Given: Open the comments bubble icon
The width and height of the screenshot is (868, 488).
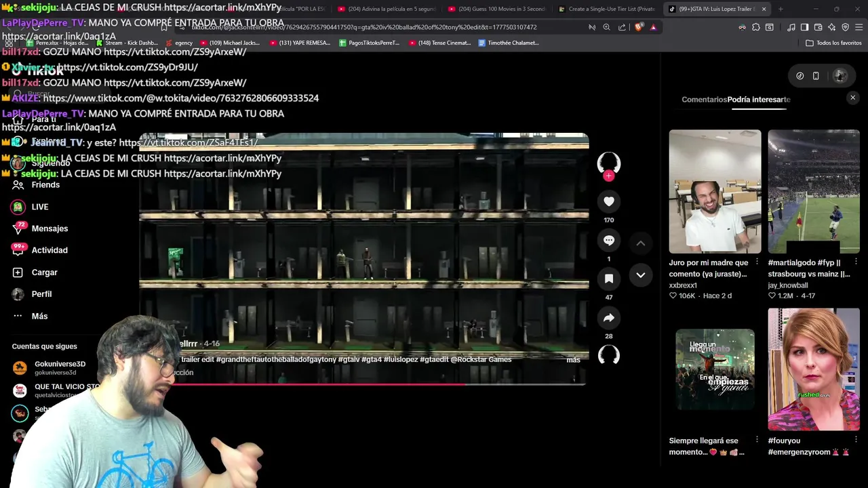Looking at the screenshot, I should pos(609,240).
